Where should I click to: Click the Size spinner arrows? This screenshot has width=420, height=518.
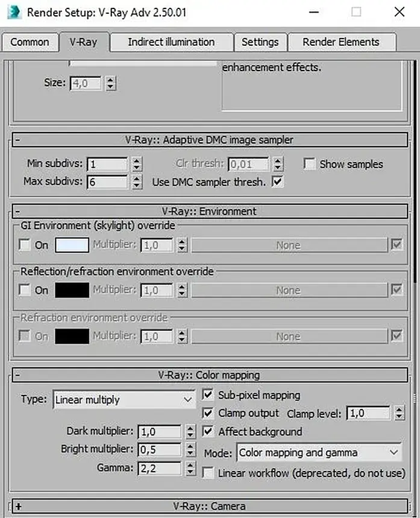(111, 83)
